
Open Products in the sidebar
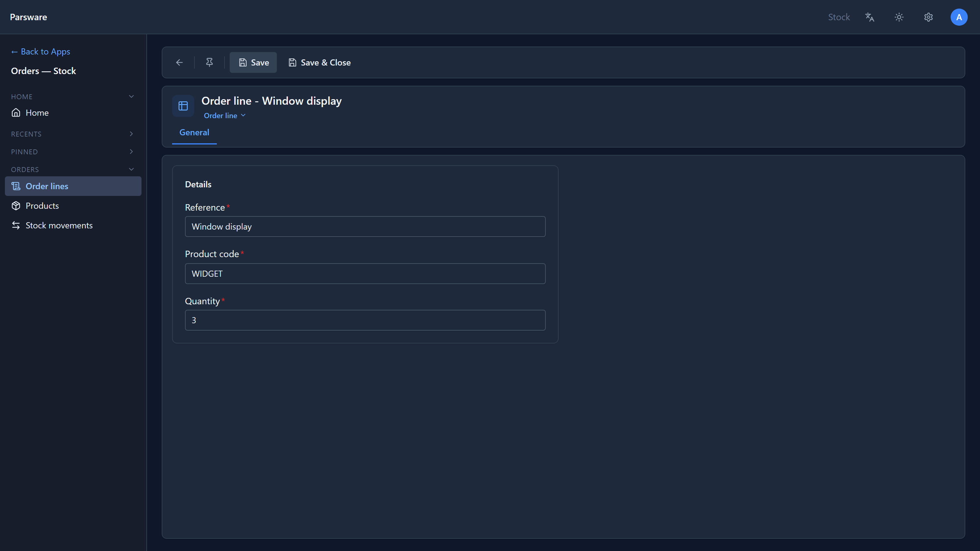tap(73, 206)
